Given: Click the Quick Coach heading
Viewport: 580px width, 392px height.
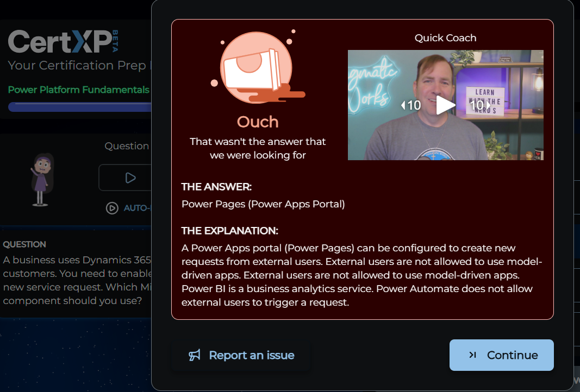Looking at the screenshot, I should click(x=445, y=38).
